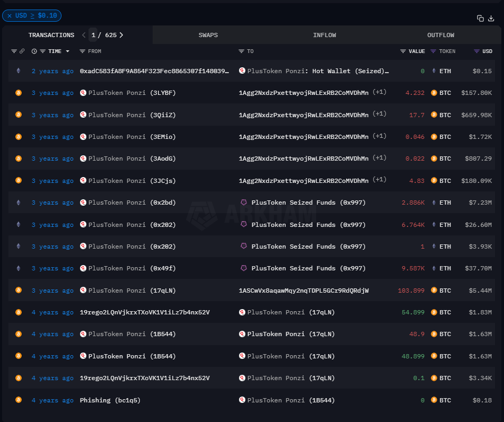Edit the current page number field
The width and height of the screenshot is (504, 422).
[93, 35]
